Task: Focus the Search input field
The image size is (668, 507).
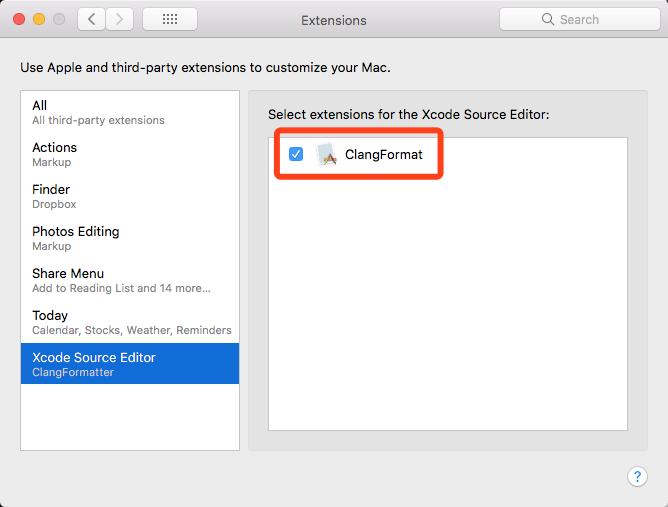Action: (x=580, y=19)
